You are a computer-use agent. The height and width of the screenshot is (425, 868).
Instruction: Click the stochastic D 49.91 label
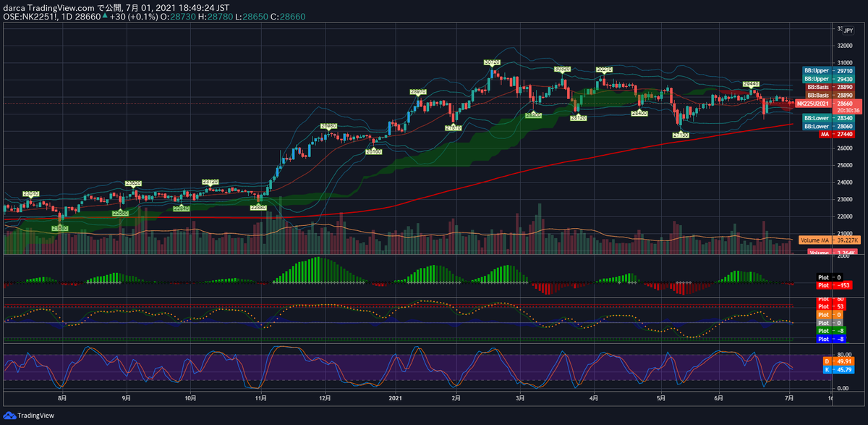(839, 361)
